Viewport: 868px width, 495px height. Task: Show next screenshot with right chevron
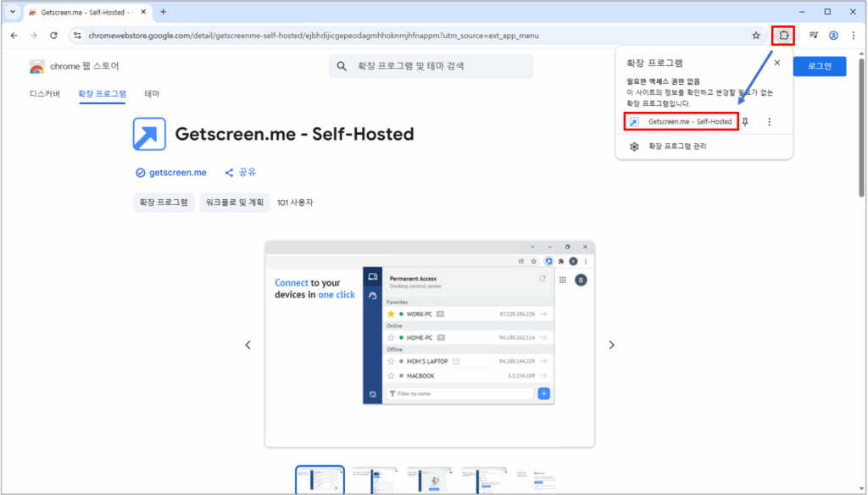tap(611, 345)
